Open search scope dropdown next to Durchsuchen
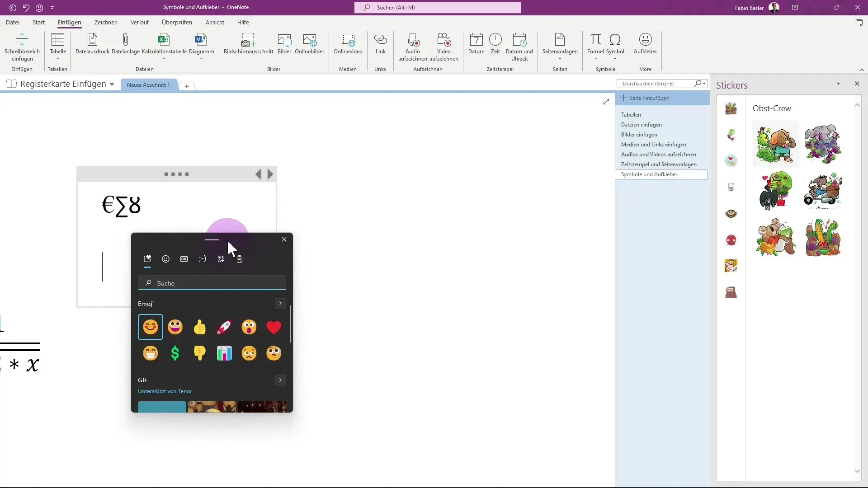Screen dimensions: 868x488 point(704,84)
